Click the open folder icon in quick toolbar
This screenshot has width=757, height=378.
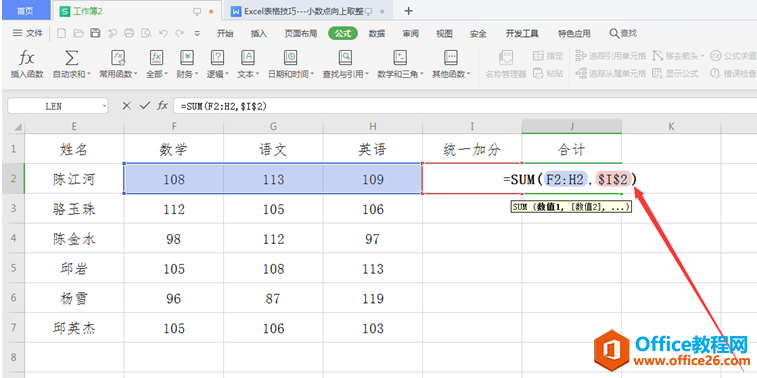78,33
